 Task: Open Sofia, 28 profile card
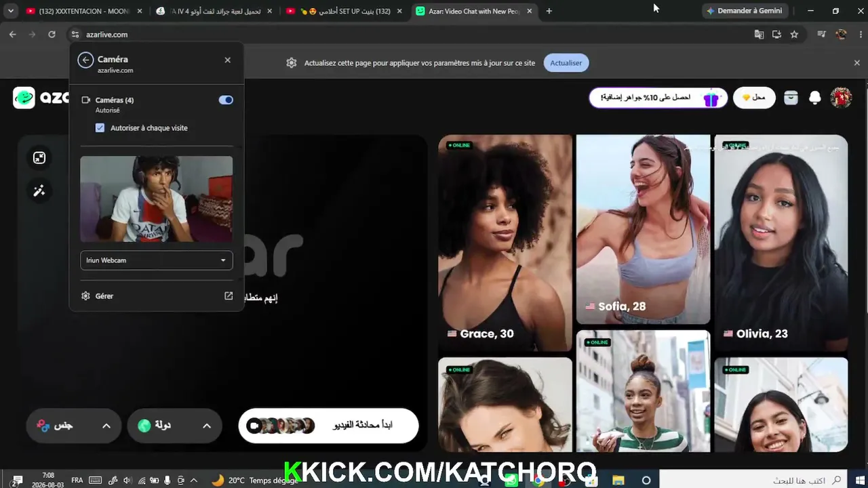coord(643,229)
